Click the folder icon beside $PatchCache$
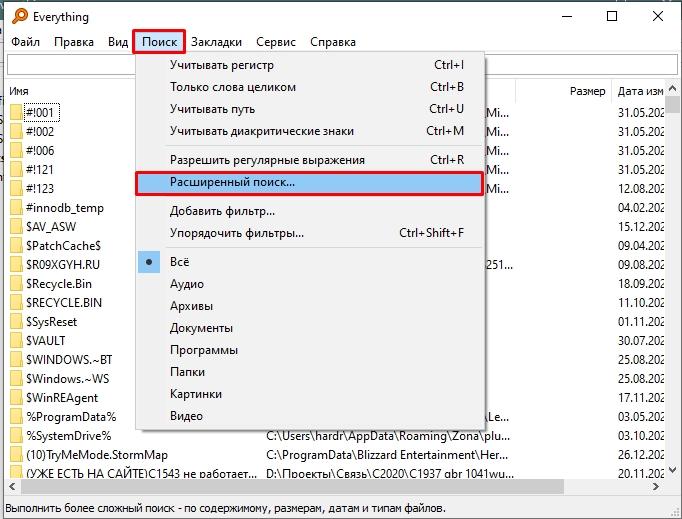The image size is (682, 519). [16, 245]
